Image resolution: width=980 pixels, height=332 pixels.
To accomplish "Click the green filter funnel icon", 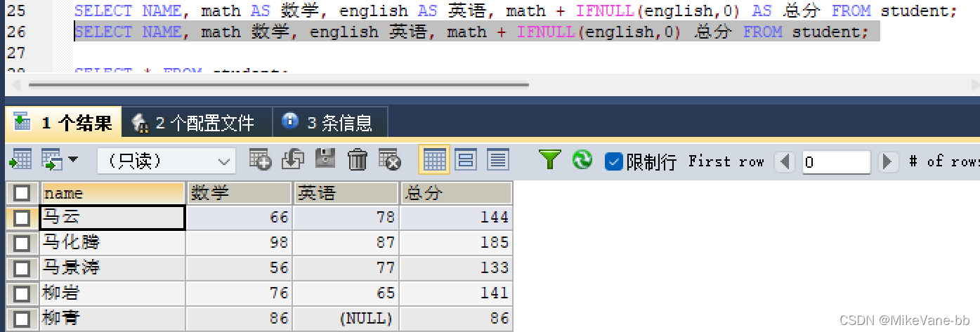I will click(549, 160).
